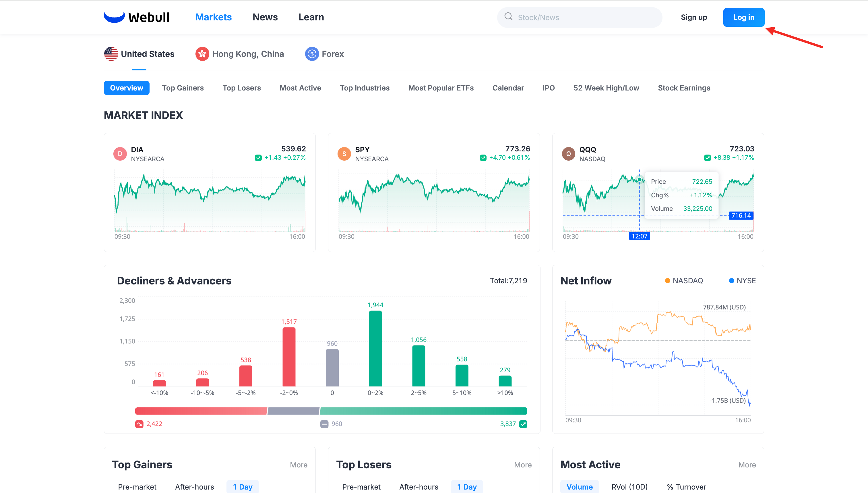Click the Sign up link
868x493 pixels.
pos(694,17)
